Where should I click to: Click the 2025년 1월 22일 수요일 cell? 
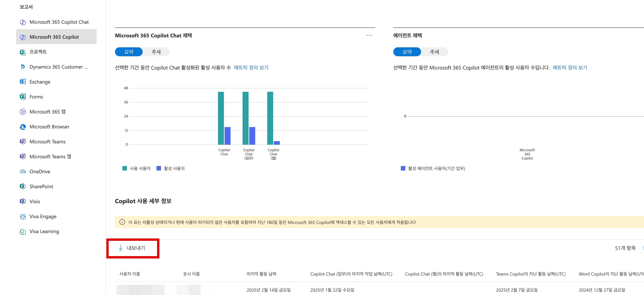tap(332, 290)
